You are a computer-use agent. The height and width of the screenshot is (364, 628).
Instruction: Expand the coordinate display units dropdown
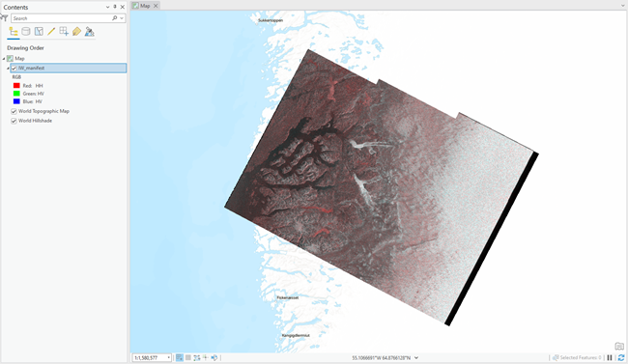pyautogui.click(x=416, y=357)
